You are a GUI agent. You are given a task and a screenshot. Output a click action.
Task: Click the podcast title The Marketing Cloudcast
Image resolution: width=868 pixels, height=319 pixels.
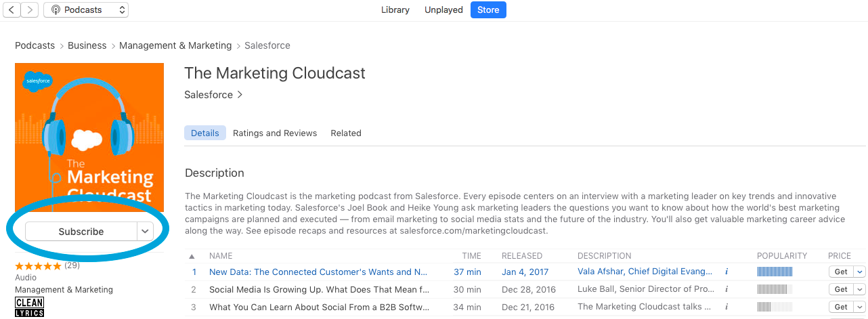coord(275,73)
